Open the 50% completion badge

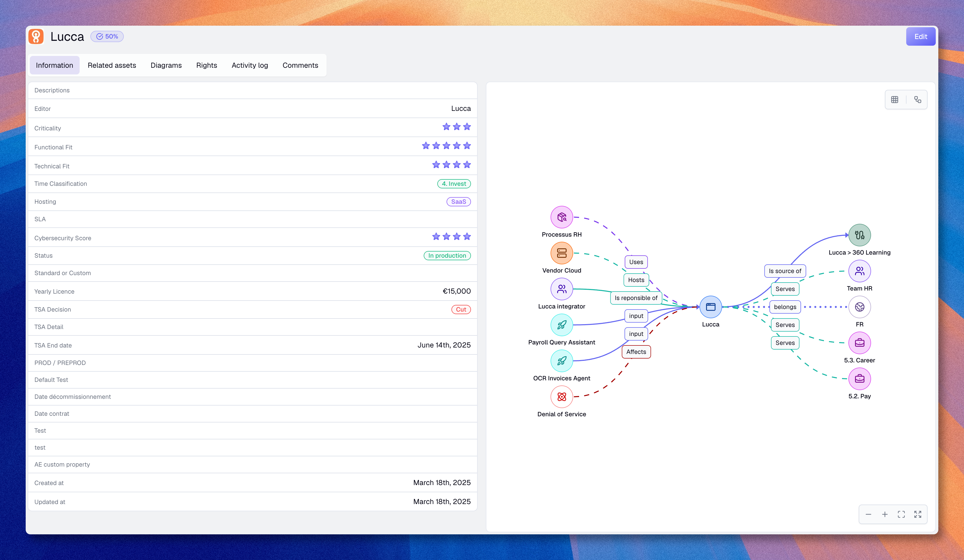[x=107, y=36]
